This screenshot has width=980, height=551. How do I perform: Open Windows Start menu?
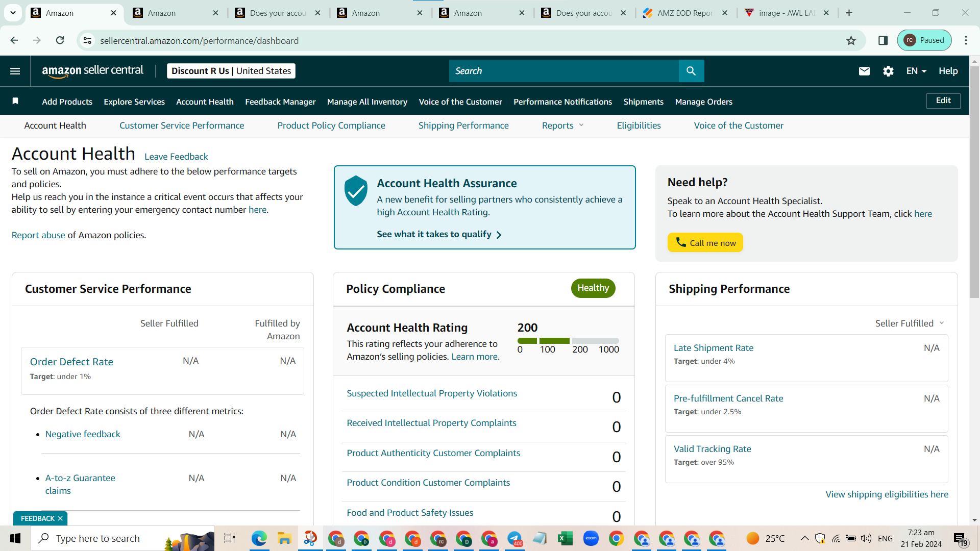point(15,538)
